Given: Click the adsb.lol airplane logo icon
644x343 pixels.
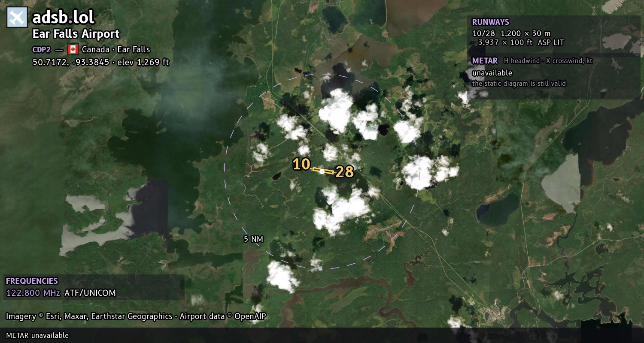Looking at the screenshot, I should pos(17,18).
